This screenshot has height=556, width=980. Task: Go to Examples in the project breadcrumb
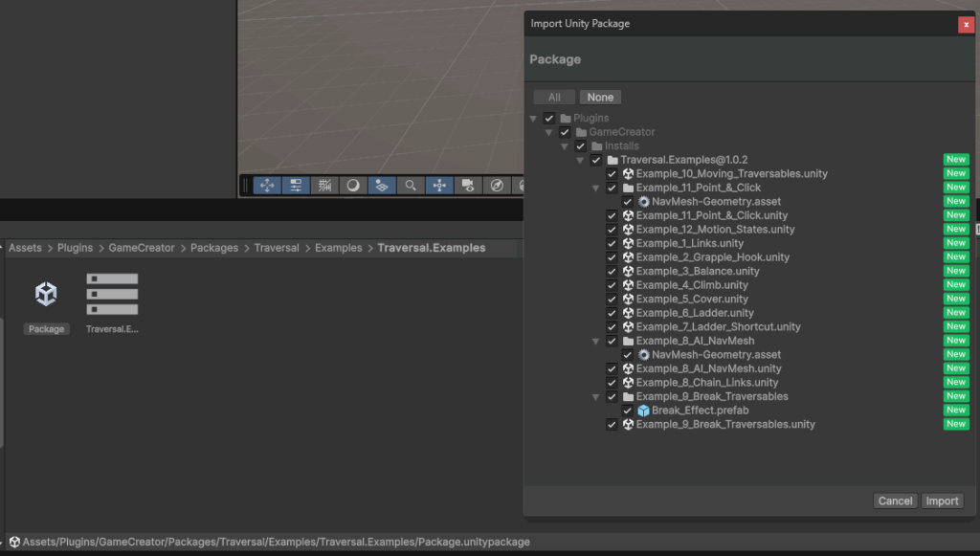[x=338, y=248]
